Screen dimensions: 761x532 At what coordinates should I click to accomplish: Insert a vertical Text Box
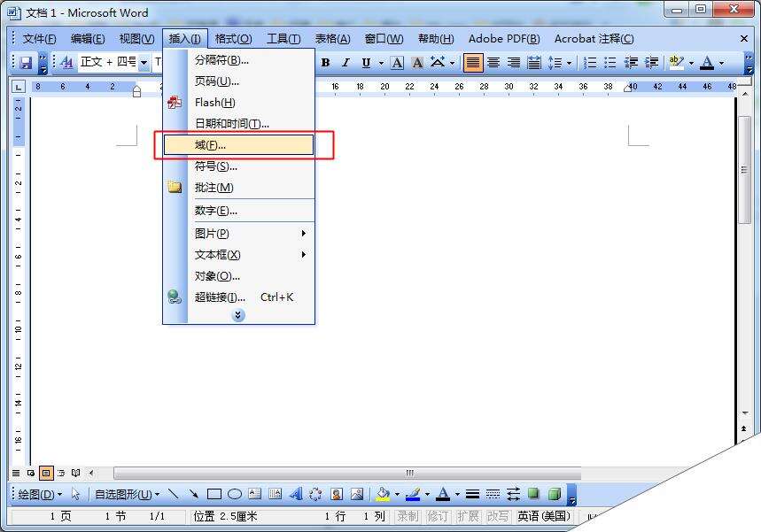point(276,494)
